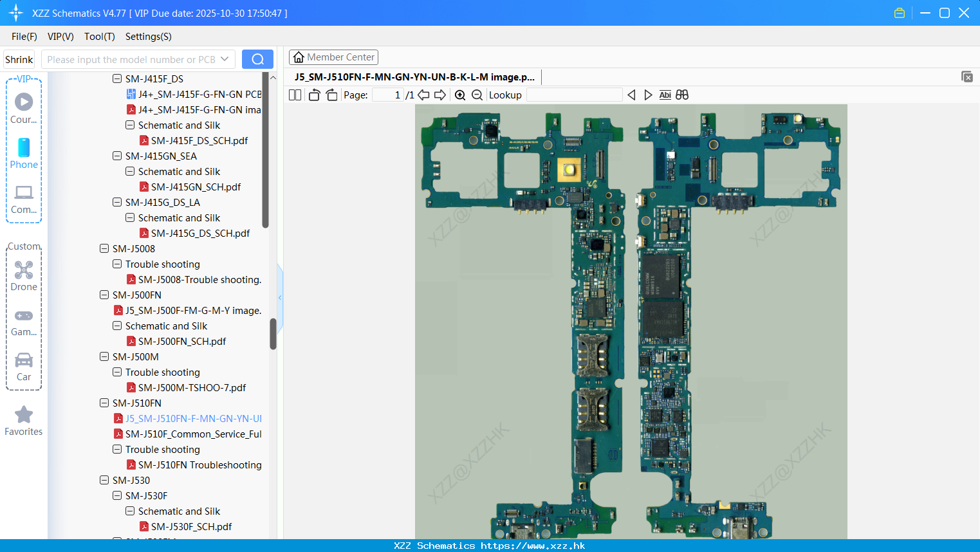Open the Tool(T) menu
Screen dimensions: 980x552
[x=100, y=37]
